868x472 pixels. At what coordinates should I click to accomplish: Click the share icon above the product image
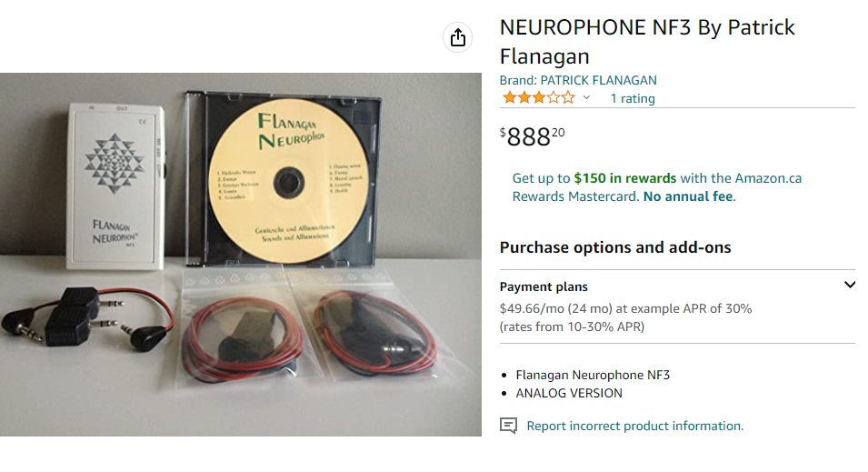click(x=458, y=37)
